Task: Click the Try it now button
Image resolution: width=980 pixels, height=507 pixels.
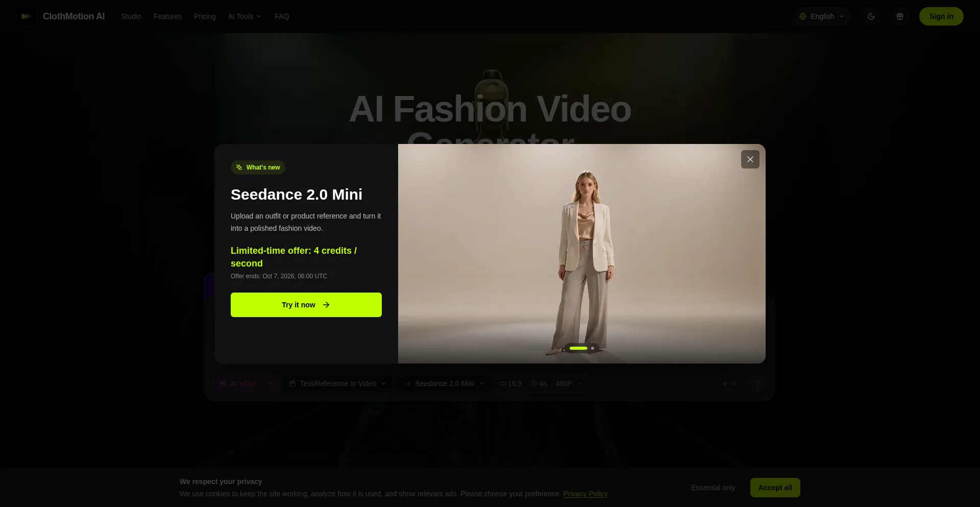Action: [x=306, y=305]
